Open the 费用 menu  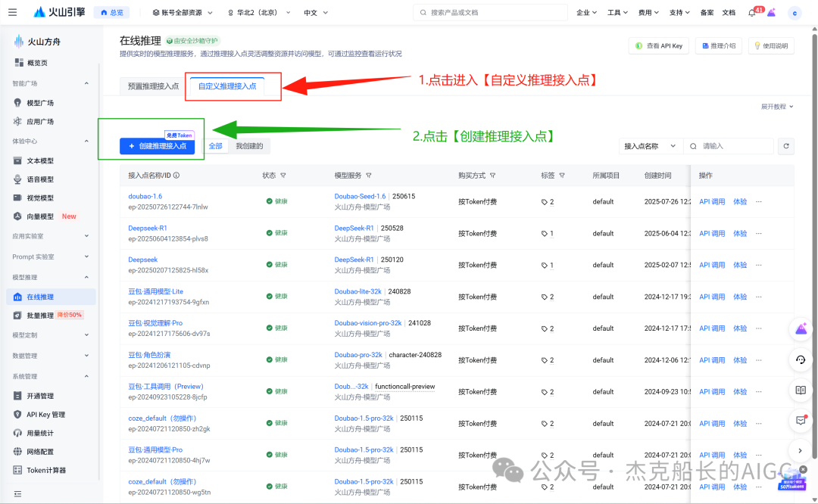[648, 13]
